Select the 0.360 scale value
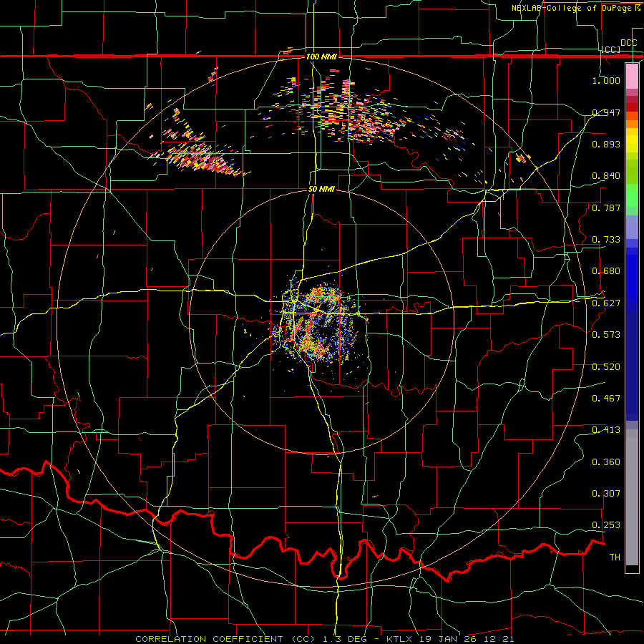This screenshot has height=644, width=644. click(606, 462)
